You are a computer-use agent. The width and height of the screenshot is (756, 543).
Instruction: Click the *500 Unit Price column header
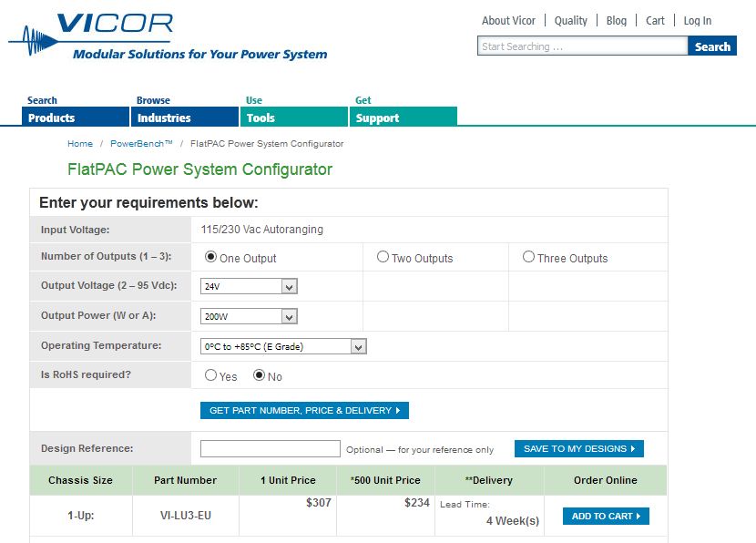[x=385, y=480]
